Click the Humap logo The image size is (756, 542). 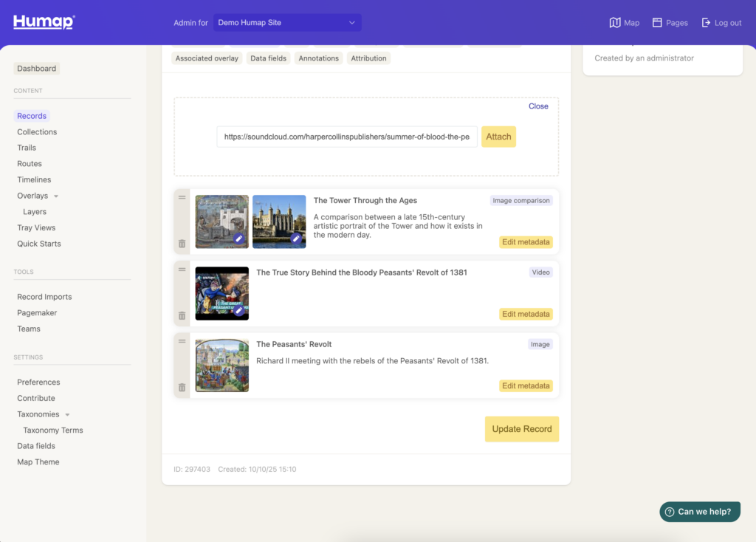point(44,22)
